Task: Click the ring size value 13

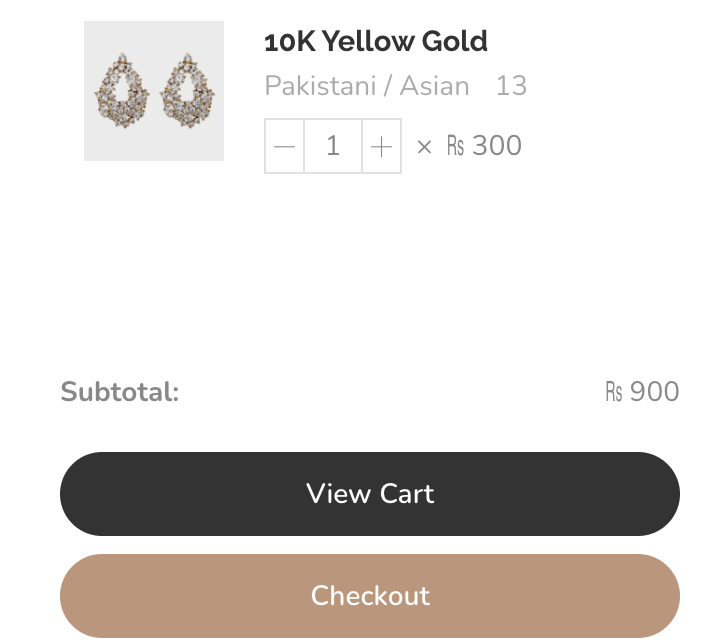Action: pos(511,86)
